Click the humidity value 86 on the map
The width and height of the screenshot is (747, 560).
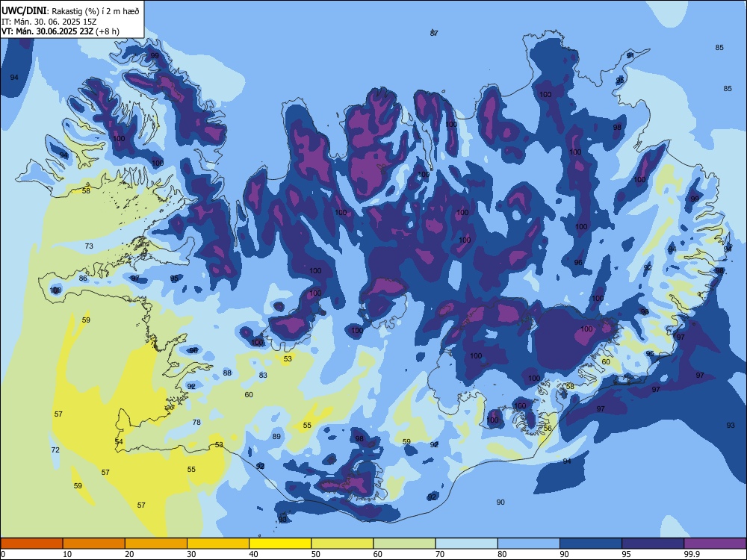pyautogui.click(x=84, y=278)
